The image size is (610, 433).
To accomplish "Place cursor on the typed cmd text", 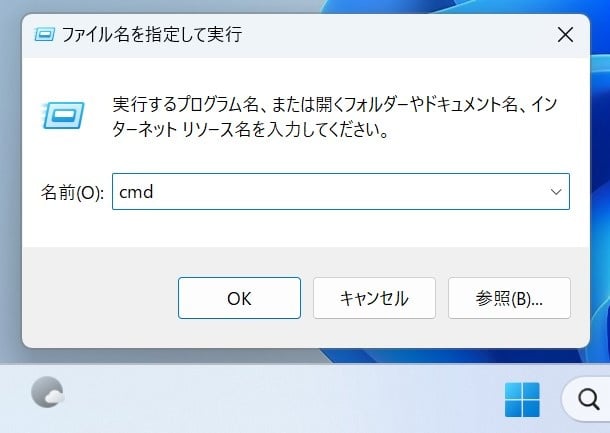I will (x=136, y=192).
